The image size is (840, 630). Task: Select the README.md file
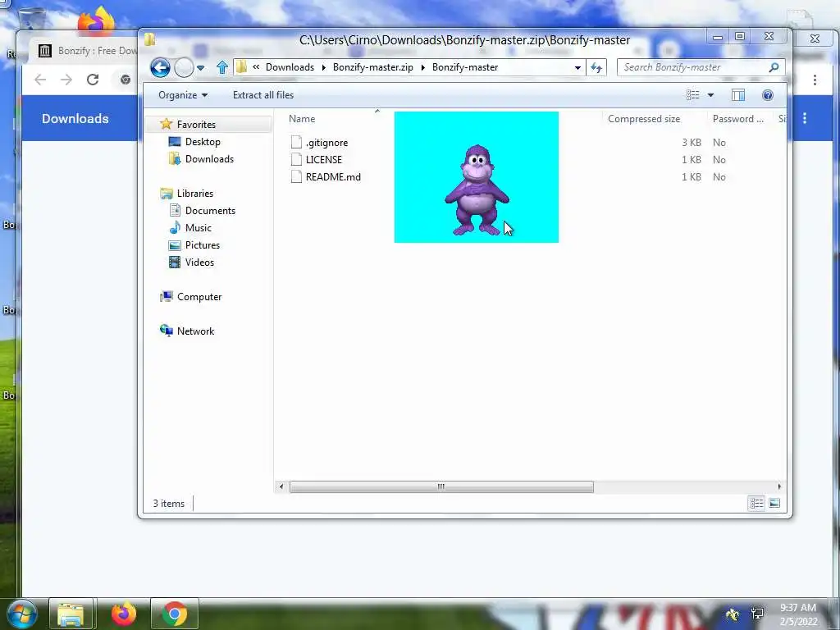333,177
